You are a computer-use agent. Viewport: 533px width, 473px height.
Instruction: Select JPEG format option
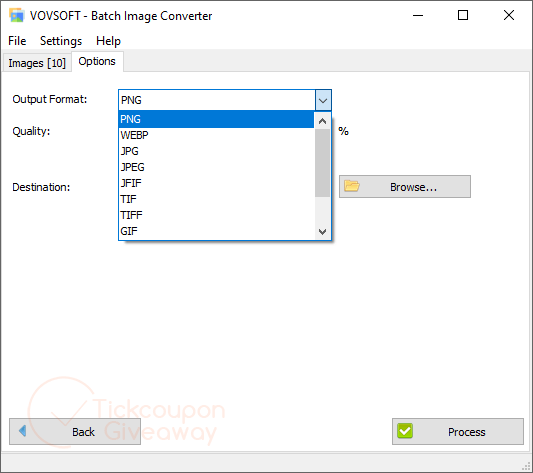[x=216, y=167]
